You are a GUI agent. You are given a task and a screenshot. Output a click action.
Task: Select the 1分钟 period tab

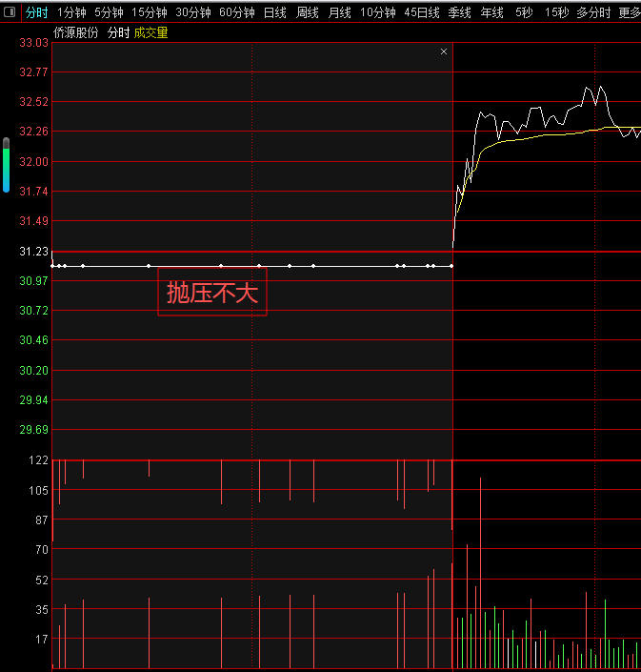pyautogui.click(x=71, y=12)
